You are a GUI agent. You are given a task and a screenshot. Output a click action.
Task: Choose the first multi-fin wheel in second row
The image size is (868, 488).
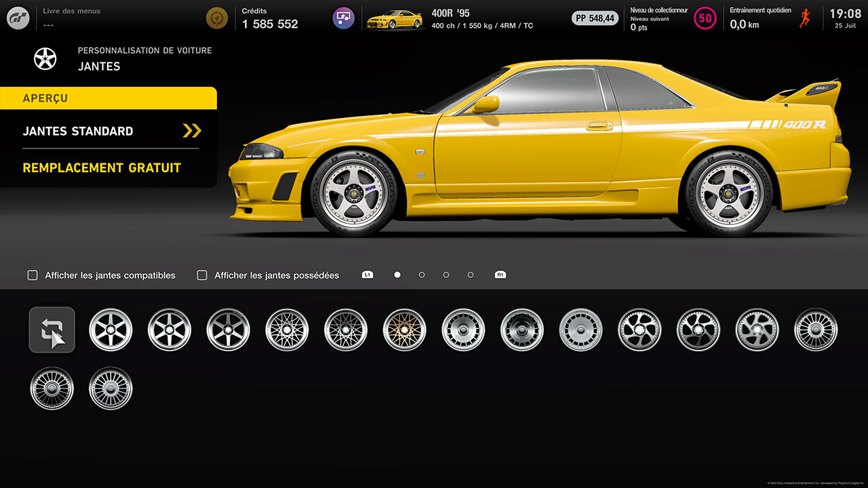pyautogui.click(x=52, y=388)
